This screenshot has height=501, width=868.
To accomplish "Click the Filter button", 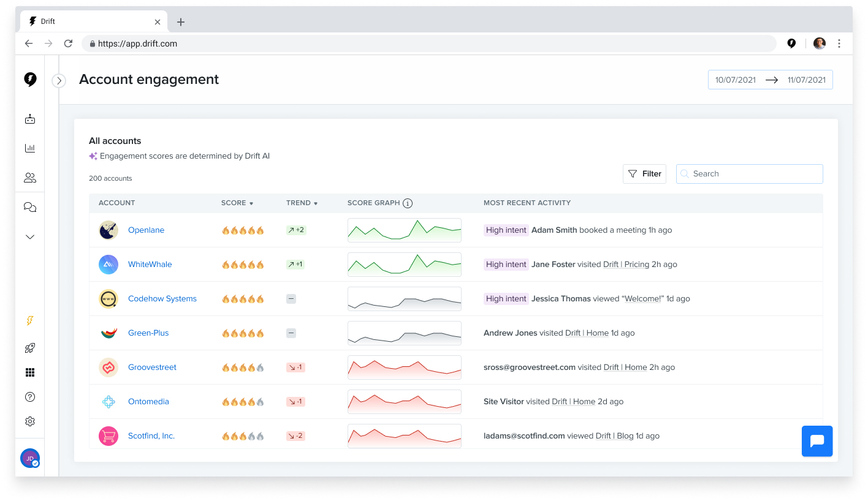I will click(x=644, y=174).
